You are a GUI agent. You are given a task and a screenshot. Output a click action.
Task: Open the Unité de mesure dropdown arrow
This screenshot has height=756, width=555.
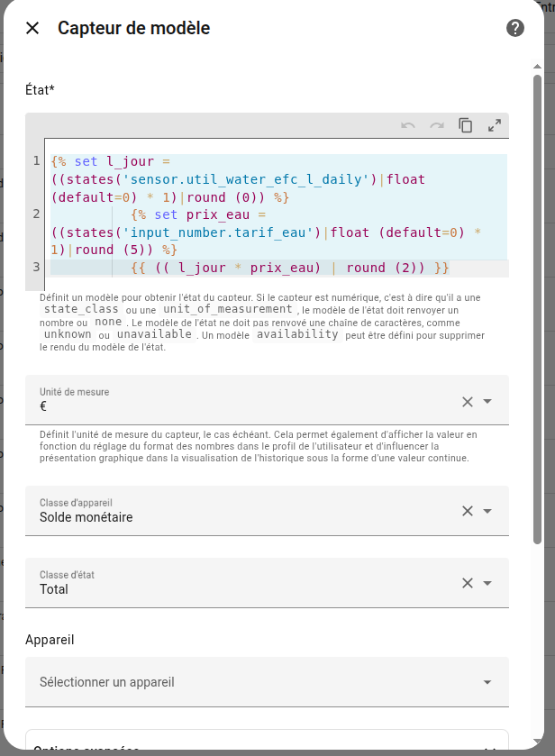coord(487,402)
